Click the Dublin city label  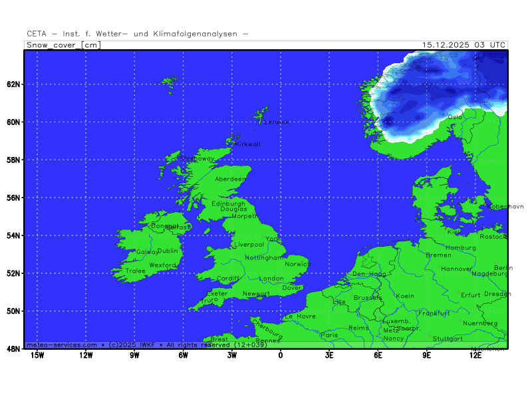coord(168,251)
